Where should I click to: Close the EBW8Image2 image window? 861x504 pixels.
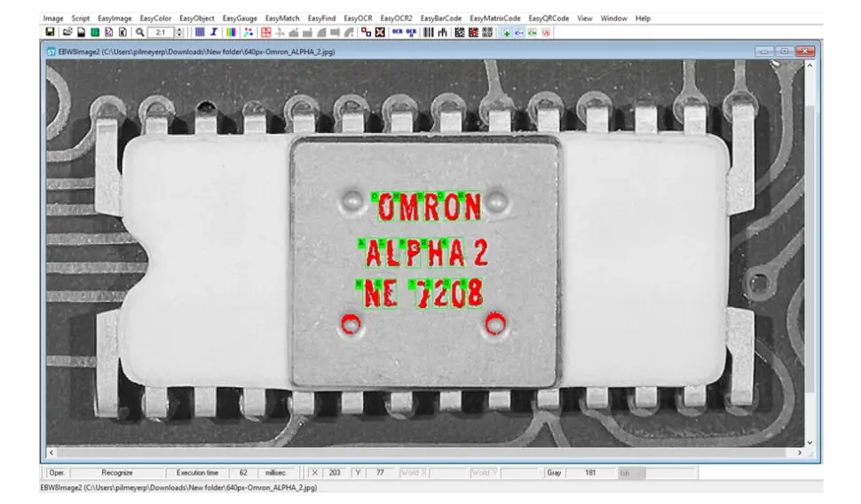[805, 51]
